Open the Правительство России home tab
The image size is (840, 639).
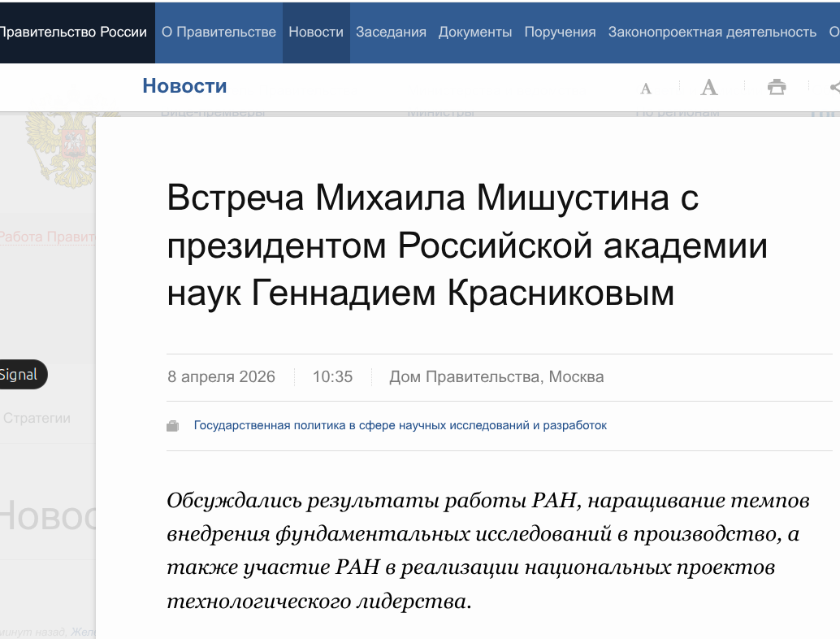[73, 32]
